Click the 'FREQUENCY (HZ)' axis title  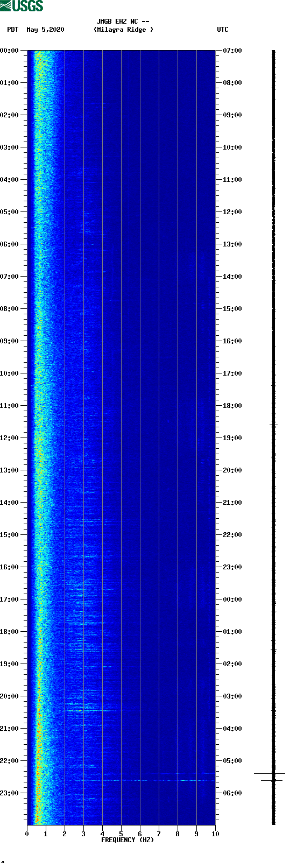(x=128, y=840)
